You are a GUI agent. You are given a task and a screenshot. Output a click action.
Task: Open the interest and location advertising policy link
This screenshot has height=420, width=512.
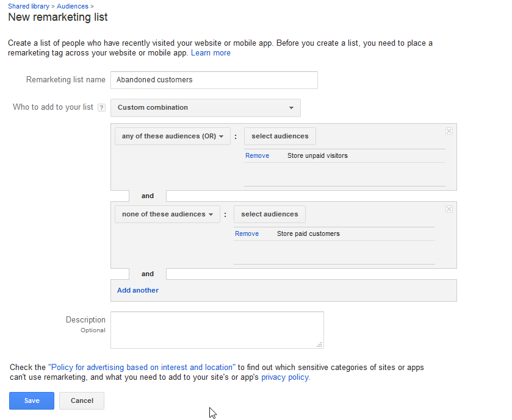[x=142, y=368]
